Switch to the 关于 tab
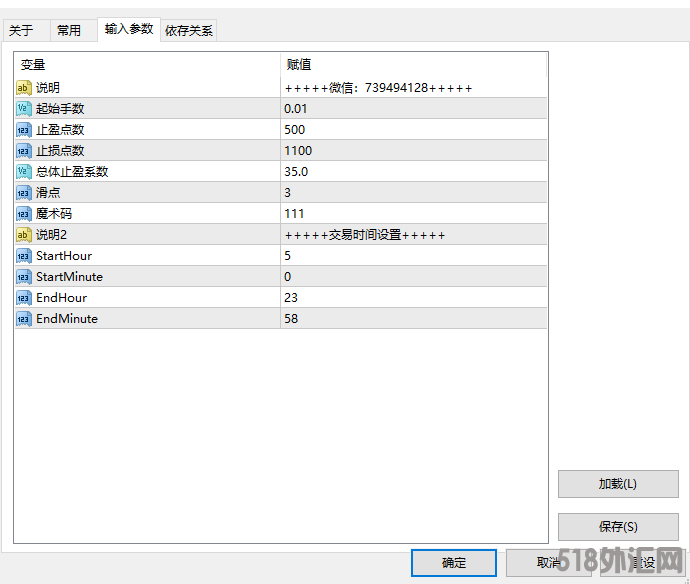 (21, 31)
